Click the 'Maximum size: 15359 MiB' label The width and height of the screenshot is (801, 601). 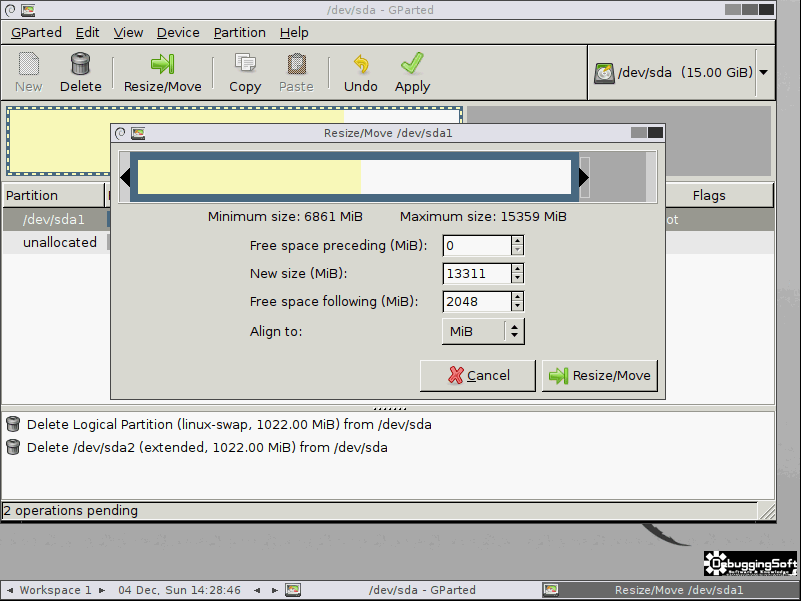point(483,217)
